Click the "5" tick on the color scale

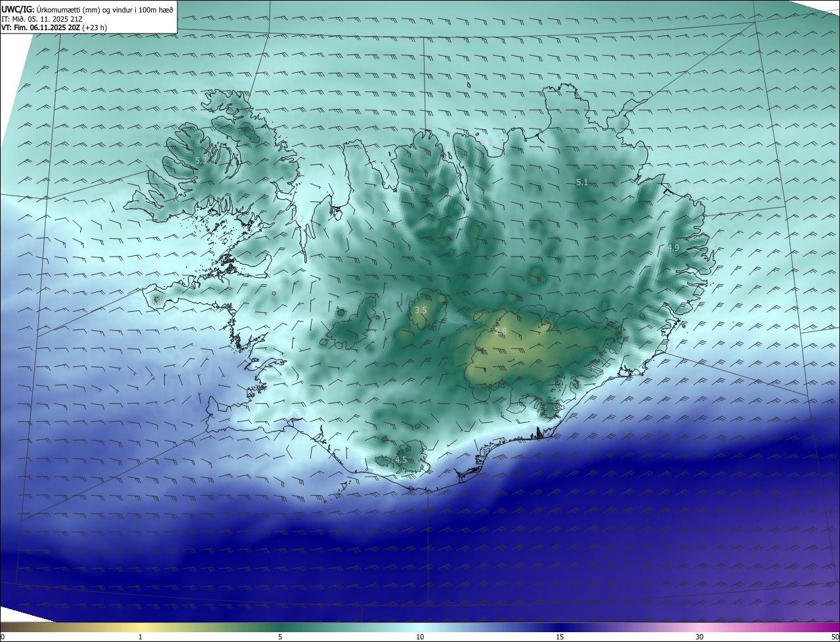click(x=280, y=637)
